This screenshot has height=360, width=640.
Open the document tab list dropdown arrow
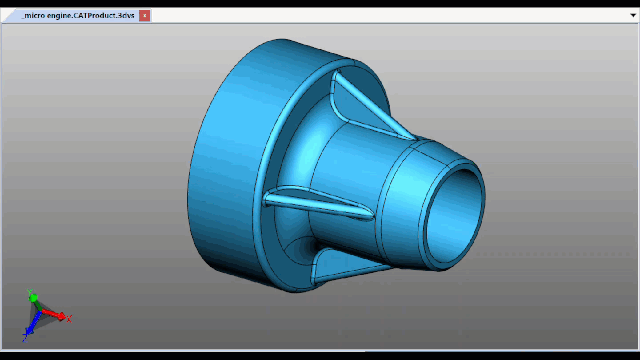(633, 16)
